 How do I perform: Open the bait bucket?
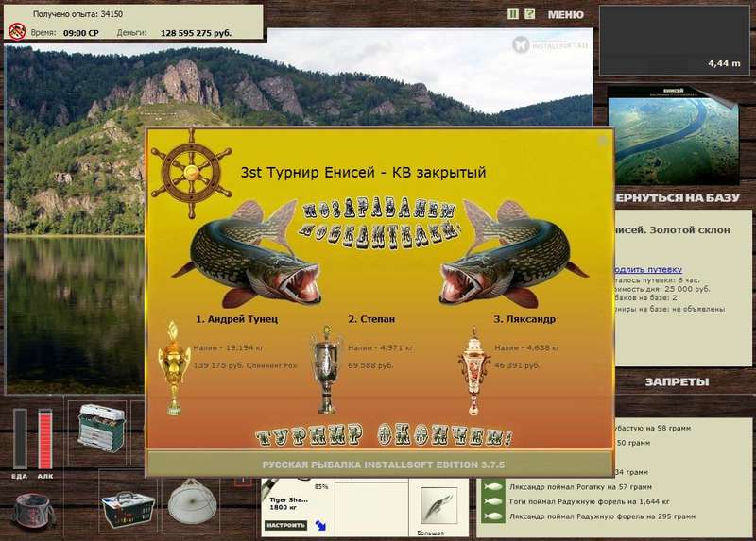tap(33, 512)
